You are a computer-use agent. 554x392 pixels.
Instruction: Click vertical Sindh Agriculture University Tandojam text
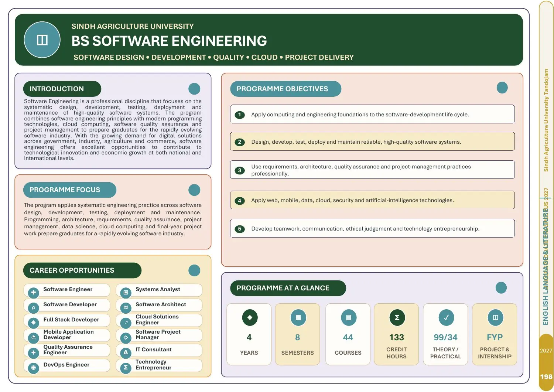546,120
